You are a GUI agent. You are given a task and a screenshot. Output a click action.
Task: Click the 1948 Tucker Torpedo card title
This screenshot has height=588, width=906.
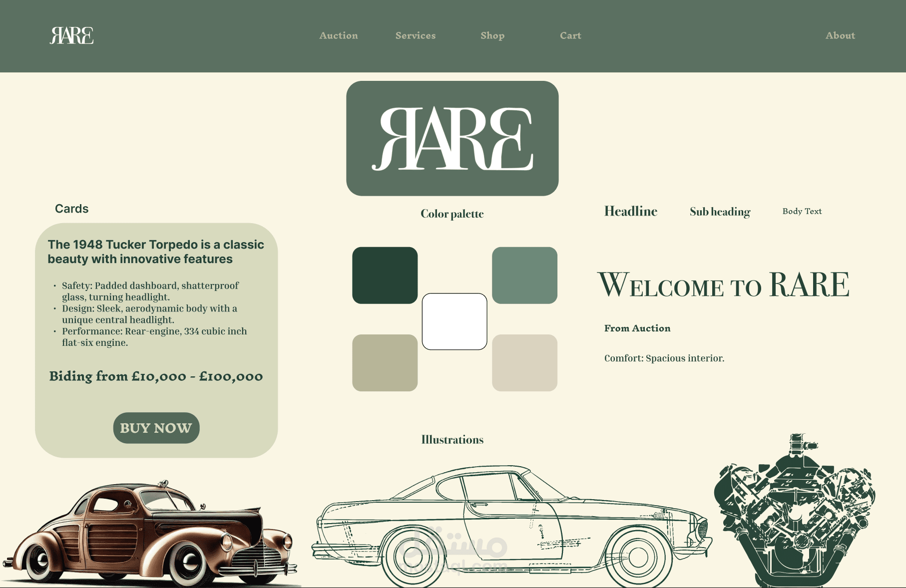[156, 252]
